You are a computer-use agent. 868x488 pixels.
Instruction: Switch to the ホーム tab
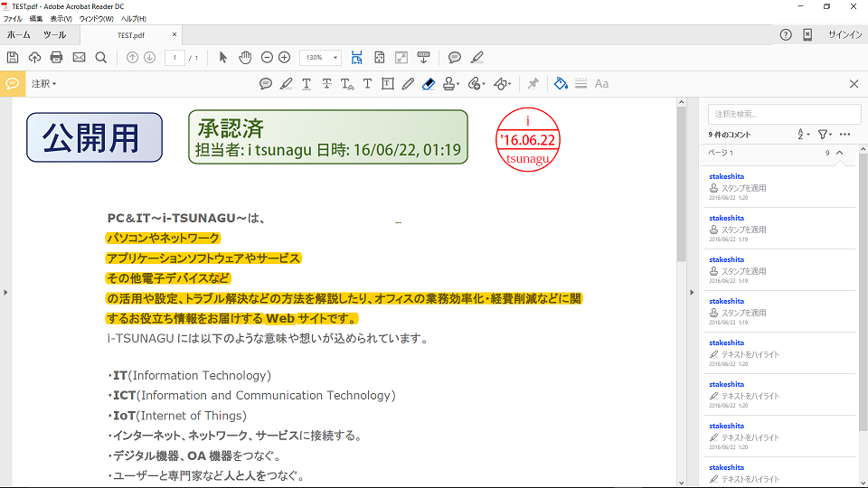tap(19, 35)
